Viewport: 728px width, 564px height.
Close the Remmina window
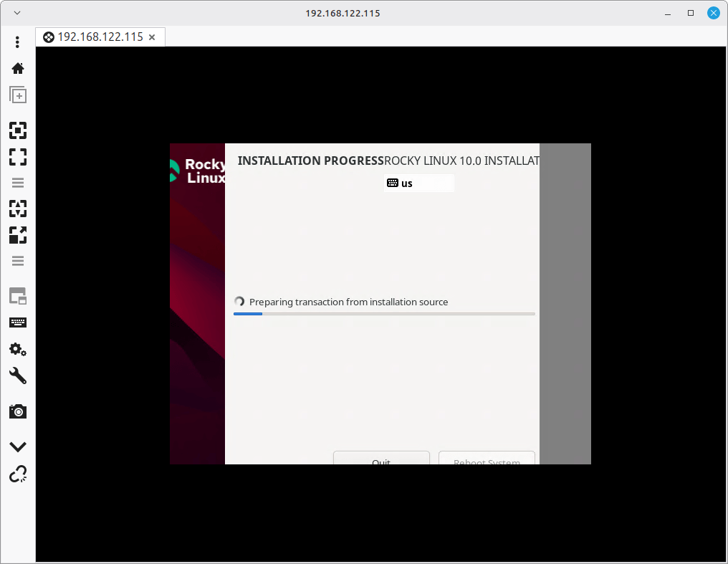click(713, 13)
